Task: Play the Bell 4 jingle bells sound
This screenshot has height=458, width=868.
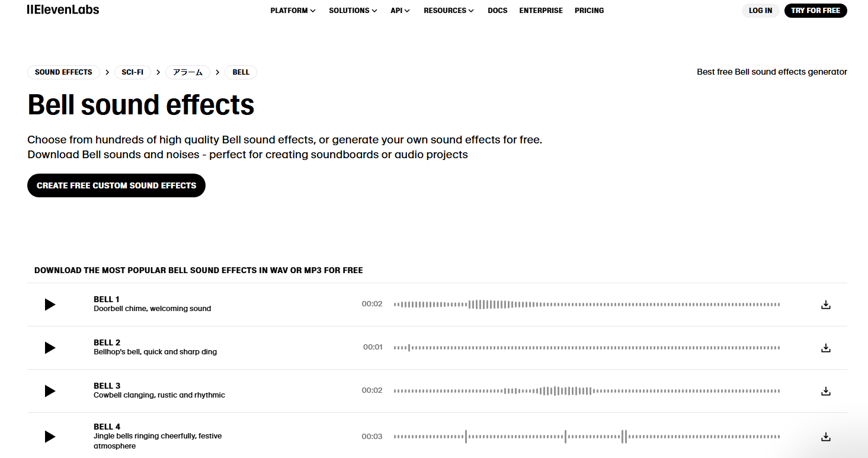Action: pos(50,437)
